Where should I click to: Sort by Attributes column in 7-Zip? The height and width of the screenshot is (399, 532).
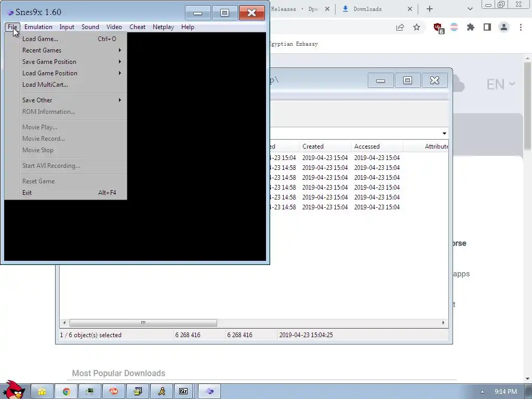426,147
